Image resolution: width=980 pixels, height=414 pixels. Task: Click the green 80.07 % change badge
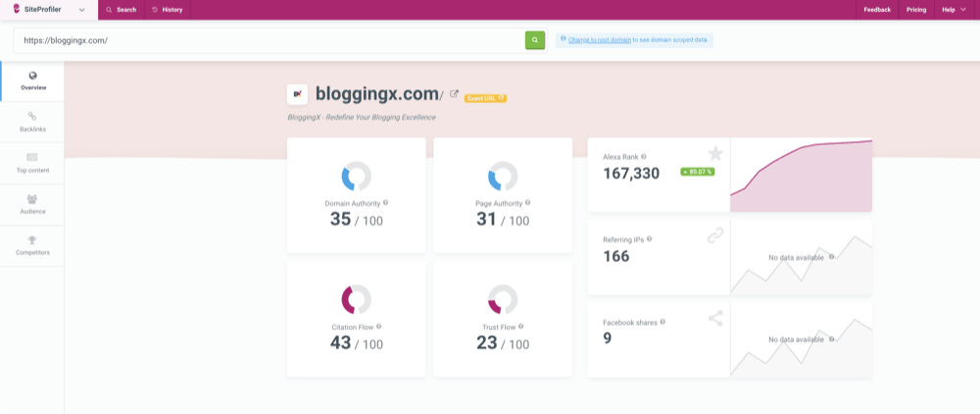(698, 172)
